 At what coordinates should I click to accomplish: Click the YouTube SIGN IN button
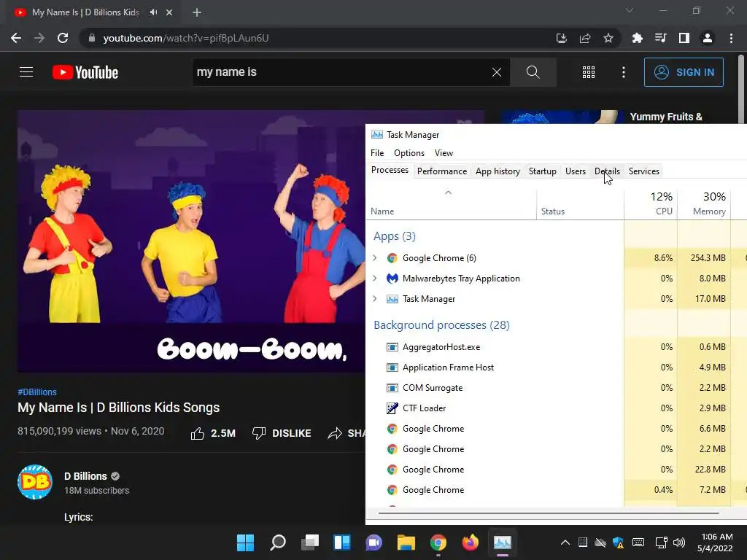(683, 72)
